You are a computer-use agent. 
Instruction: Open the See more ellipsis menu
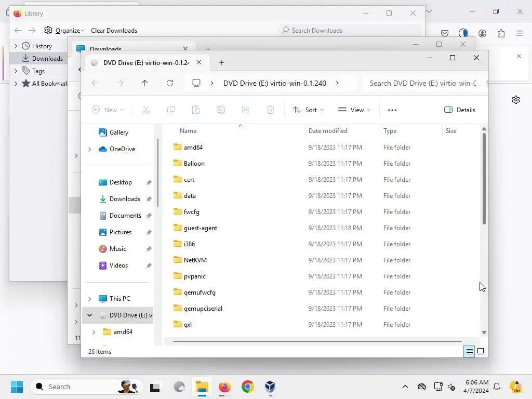(x=392, y=110)
